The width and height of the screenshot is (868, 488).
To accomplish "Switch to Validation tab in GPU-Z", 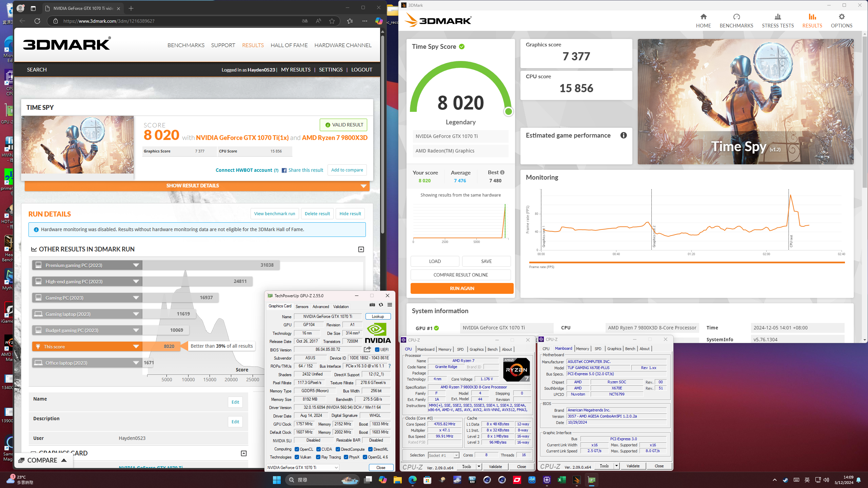I will coord(341,307).
